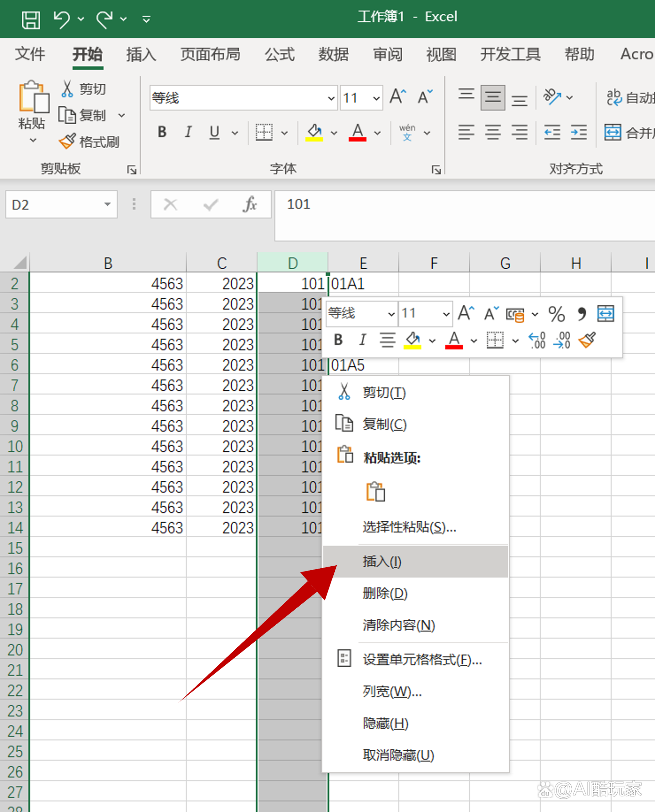Open the font (字体) dialog launcher
This screenshot has height=812, width=655.
pos(436,170)
